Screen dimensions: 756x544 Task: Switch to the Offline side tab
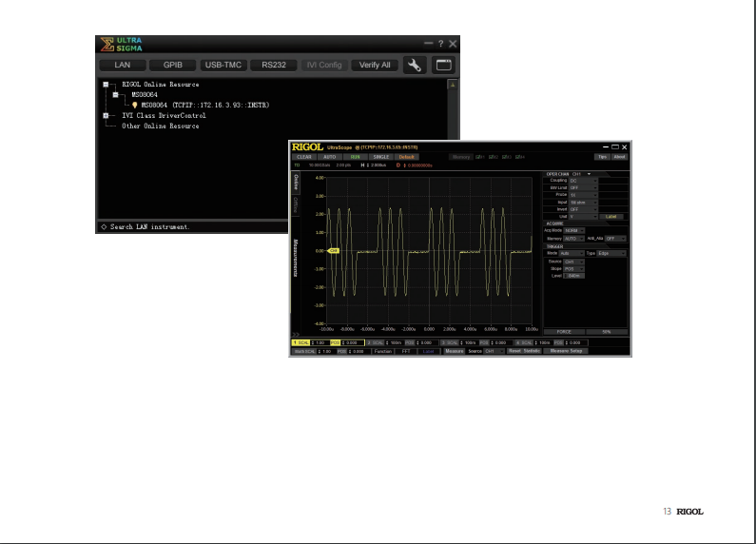296,206
